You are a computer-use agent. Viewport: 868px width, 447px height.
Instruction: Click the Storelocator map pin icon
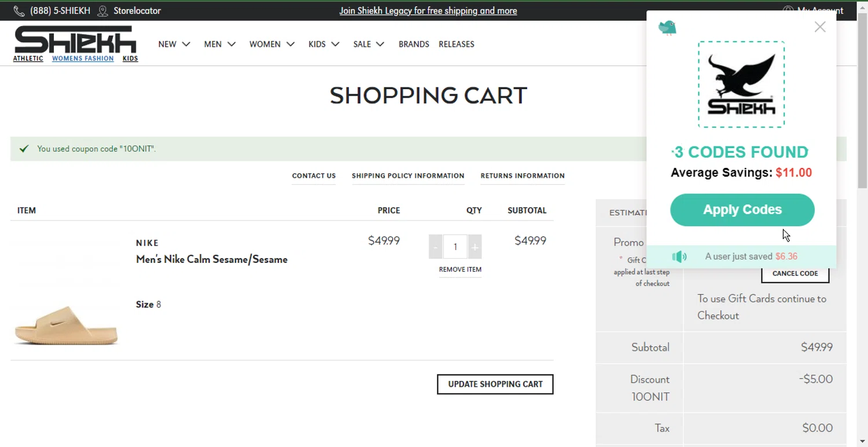pyautogui.click(x=103, y=11)
